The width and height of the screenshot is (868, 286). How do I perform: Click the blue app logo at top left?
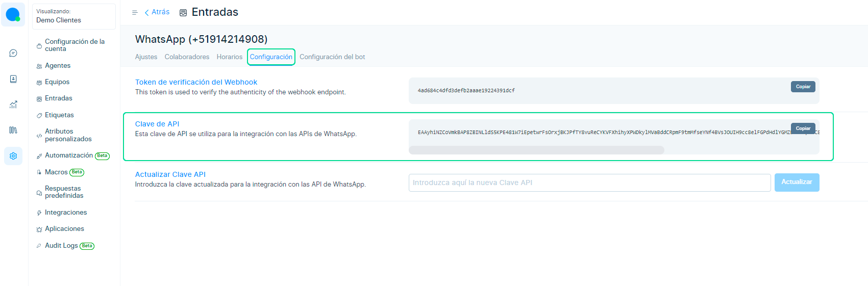tap(13, 14)
